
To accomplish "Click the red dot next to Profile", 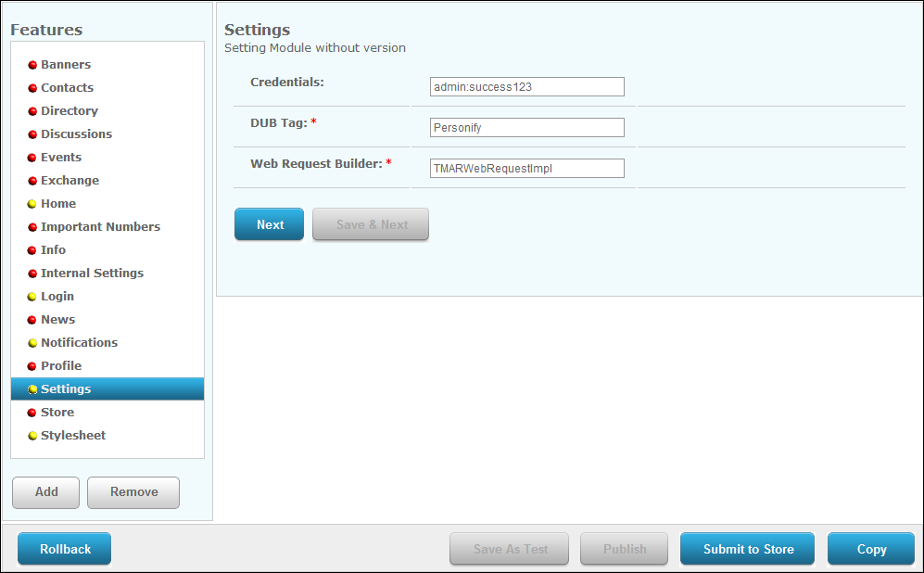I will click(32, 366).
